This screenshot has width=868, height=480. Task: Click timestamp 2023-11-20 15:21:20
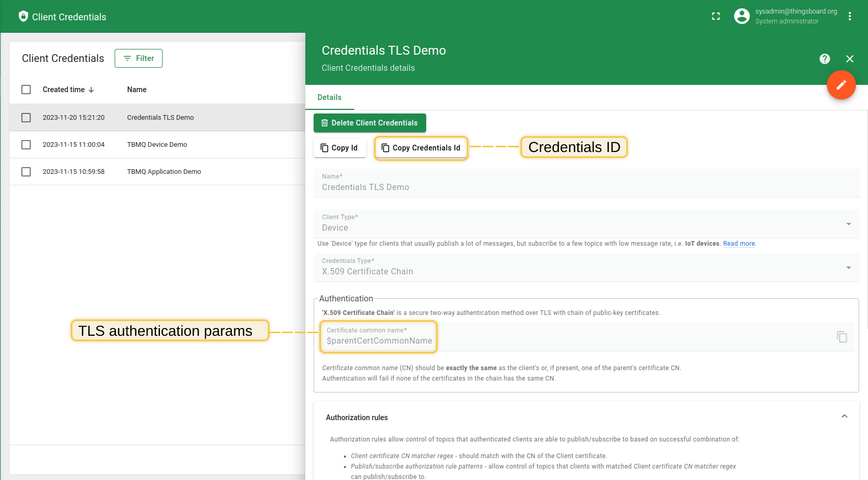(x=73, y=118)
